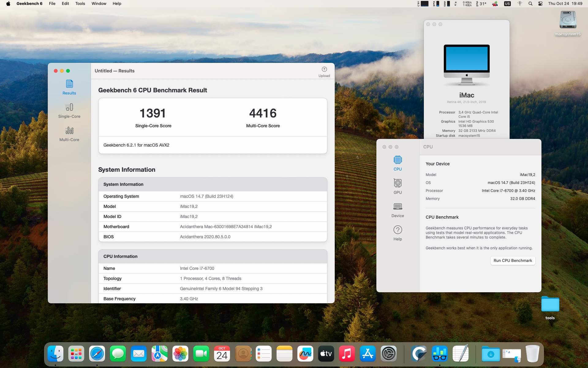The height and width of the screenshot is (368, 588).
Task: Select the CPU pane icon
Action: (x=398, y=163)
